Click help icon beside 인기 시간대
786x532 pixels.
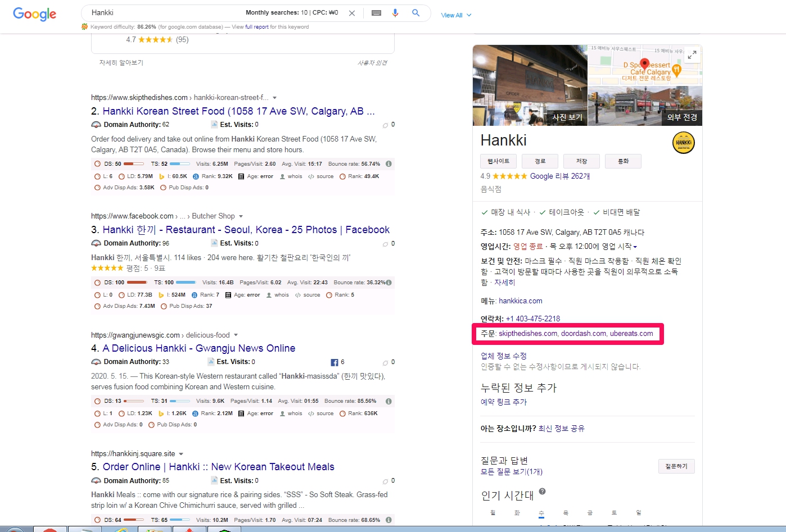(x=543, y=491)
